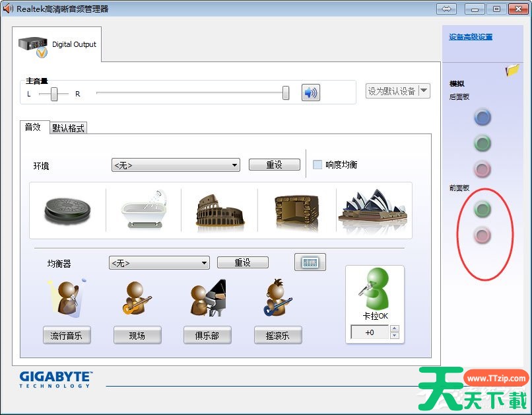Select the sewer manhole cover environment icon
This screenshot has width=532, height=415.
(67, 210)
